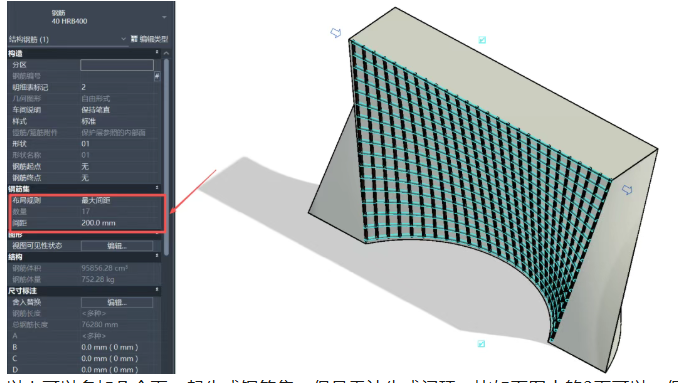Image resolution: width=678 pixels, height=383 pixels.
Task: Click the D dimension value 0.0 mm
Action: pos(109,370)
